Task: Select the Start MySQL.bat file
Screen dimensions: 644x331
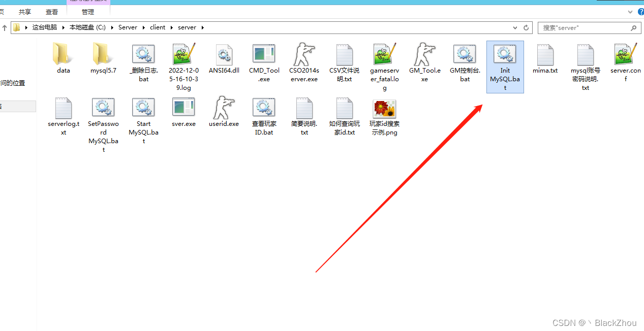Action: [x=144, y=120]
